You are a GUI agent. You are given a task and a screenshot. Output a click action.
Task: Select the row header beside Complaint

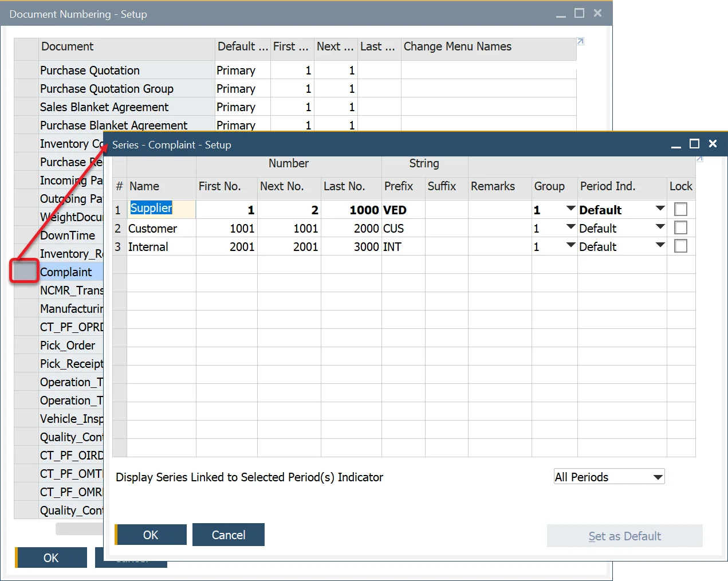coord(26,272)
